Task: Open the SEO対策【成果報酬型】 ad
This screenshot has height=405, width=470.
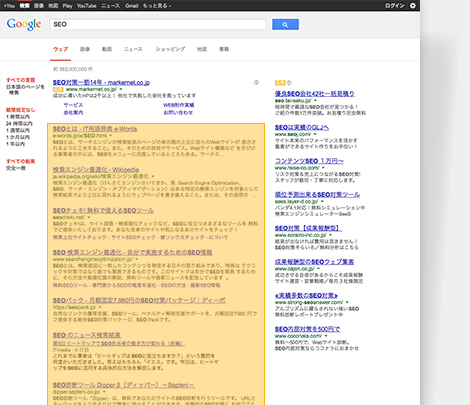Action: (x=308, y=228)
